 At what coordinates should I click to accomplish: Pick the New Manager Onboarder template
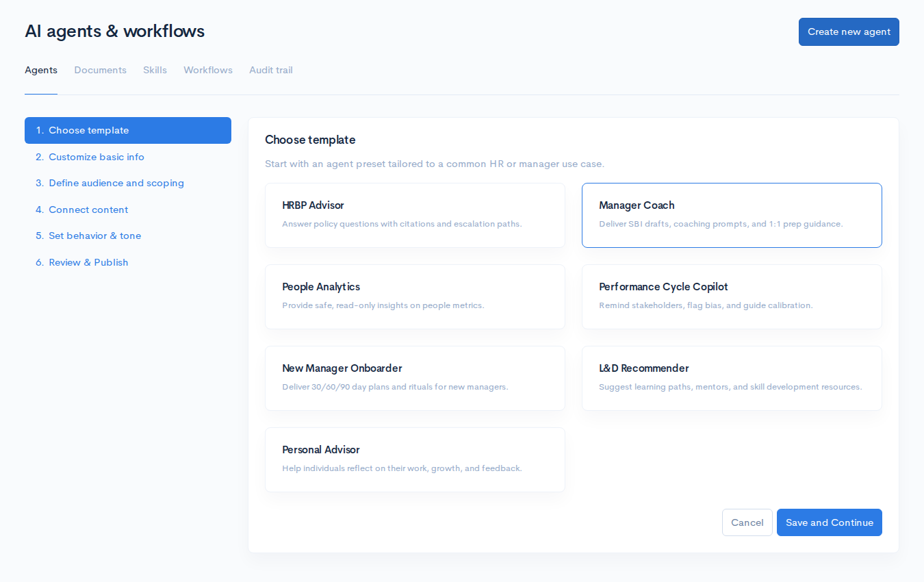pos(415,378)
